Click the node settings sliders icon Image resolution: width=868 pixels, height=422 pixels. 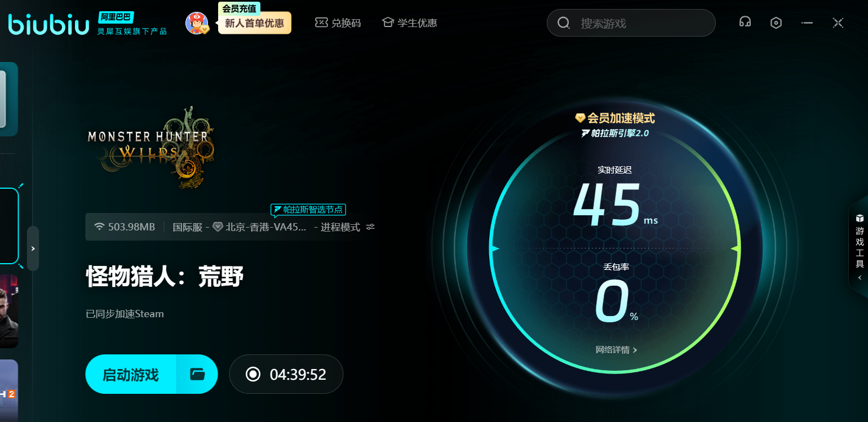coord(370,227)
